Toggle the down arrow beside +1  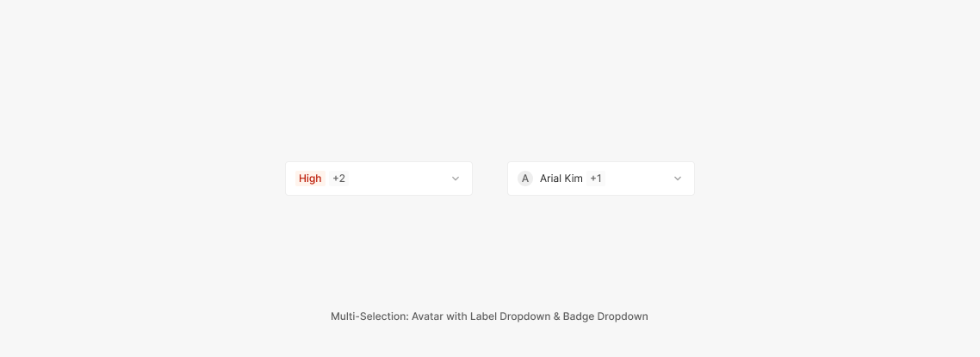678,178
